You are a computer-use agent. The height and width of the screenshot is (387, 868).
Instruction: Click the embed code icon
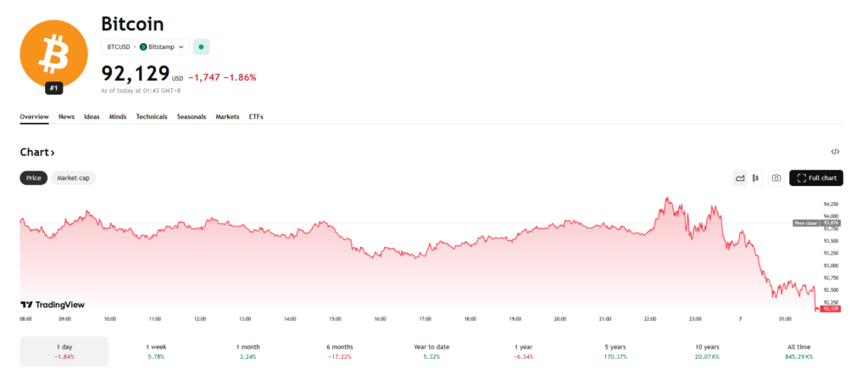(835, 152)
